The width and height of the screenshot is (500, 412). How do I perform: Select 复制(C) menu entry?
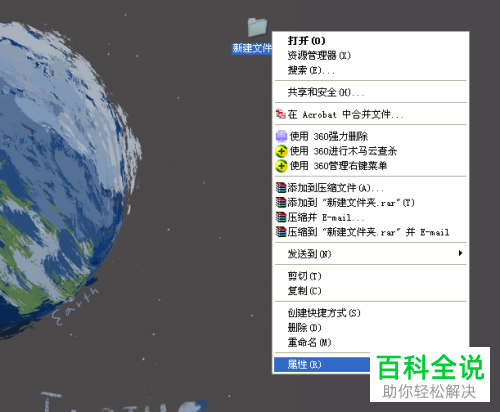tap(304, 291)
